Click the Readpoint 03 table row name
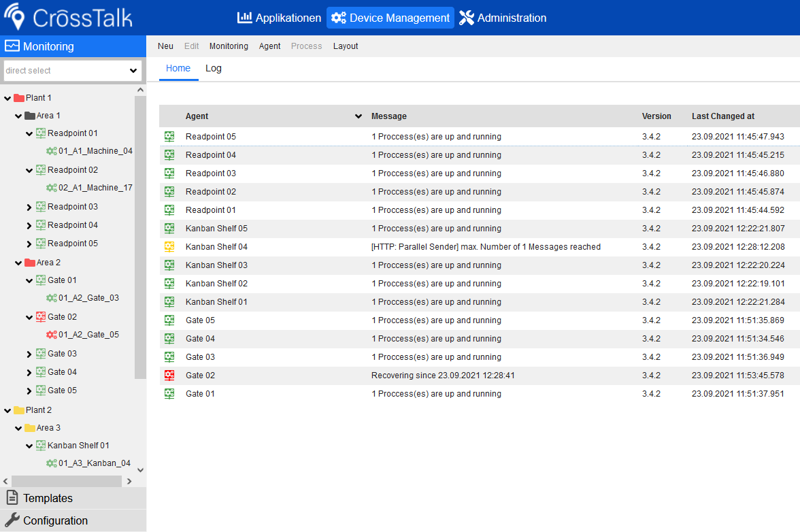This screenshot has height=532, width=800. coord(211,173)
